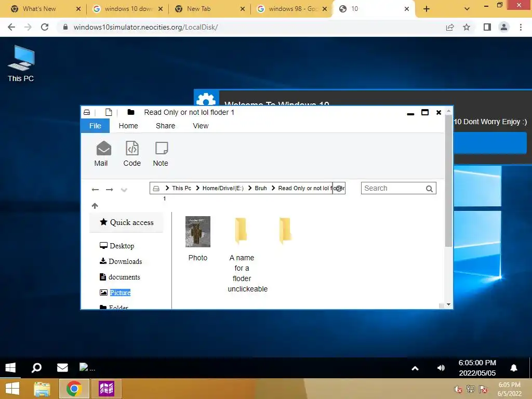Screen dimensions: 532x399
Task: Click the drive icon in the explorer title bar
Action: (x=87, y=112)
